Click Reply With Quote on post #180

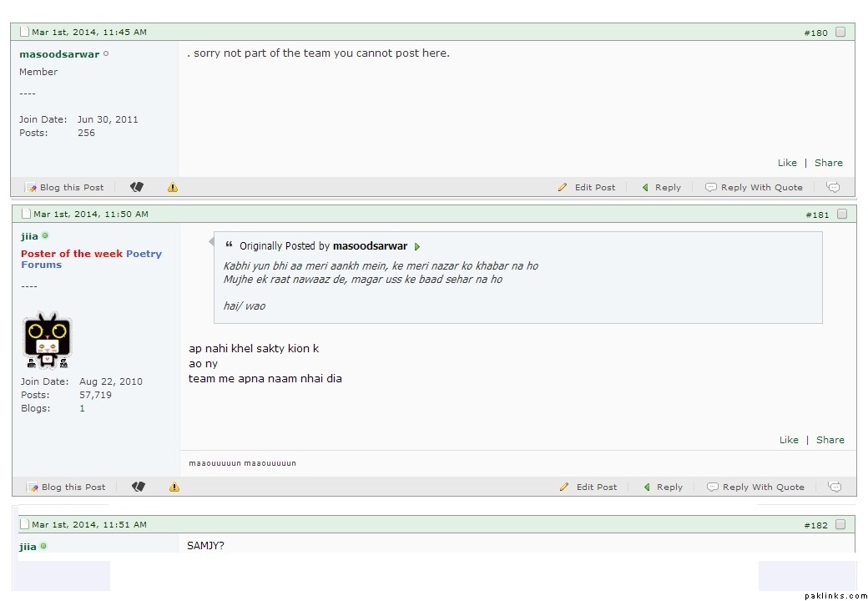(x=754, y=188)
